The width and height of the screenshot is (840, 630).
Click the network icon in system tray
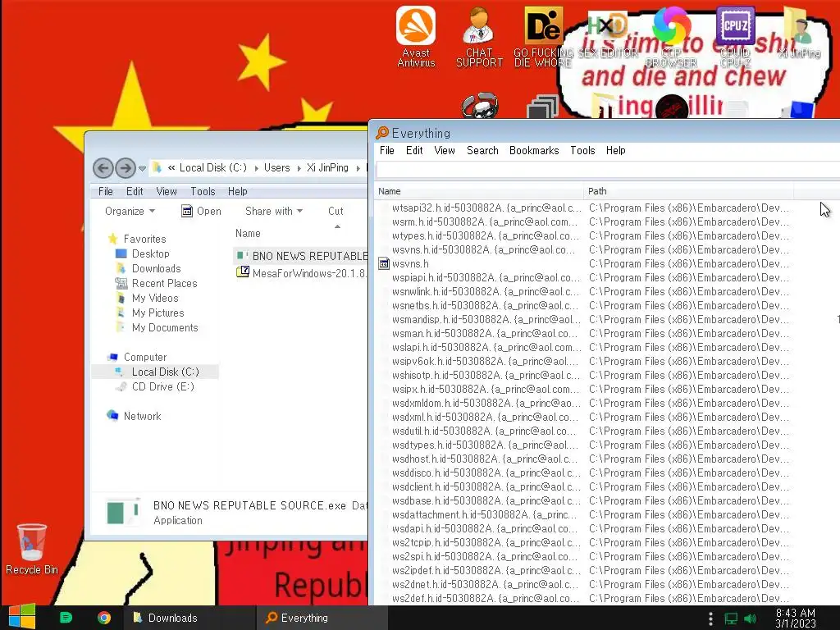(731, 619)
